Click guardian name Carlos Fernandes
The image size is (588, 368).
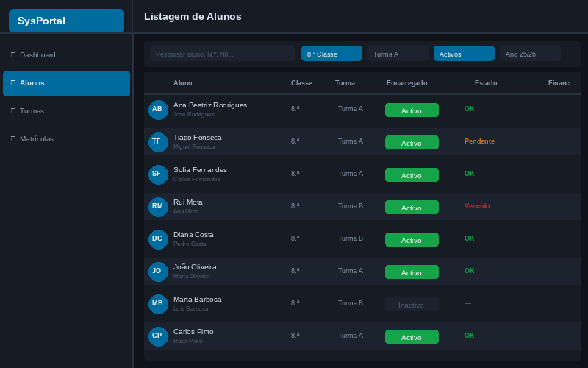tap(197, 179)
